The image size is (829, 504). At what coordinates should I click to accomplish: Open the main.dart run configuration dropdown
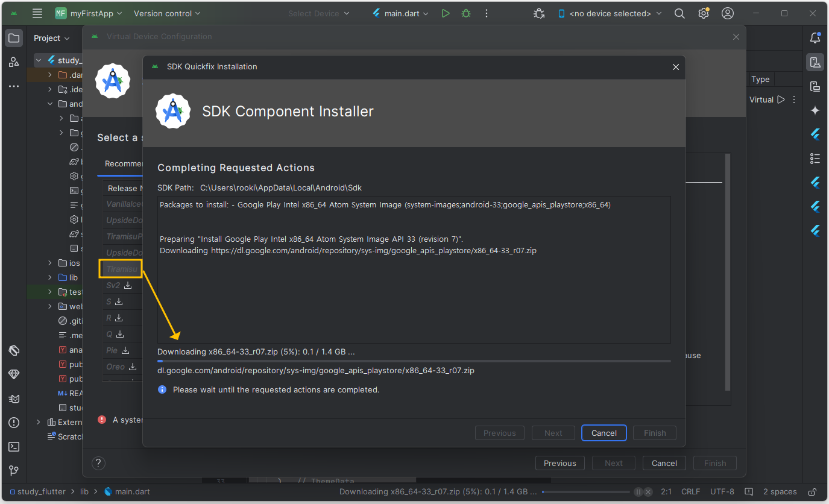[x=400, y=13]
